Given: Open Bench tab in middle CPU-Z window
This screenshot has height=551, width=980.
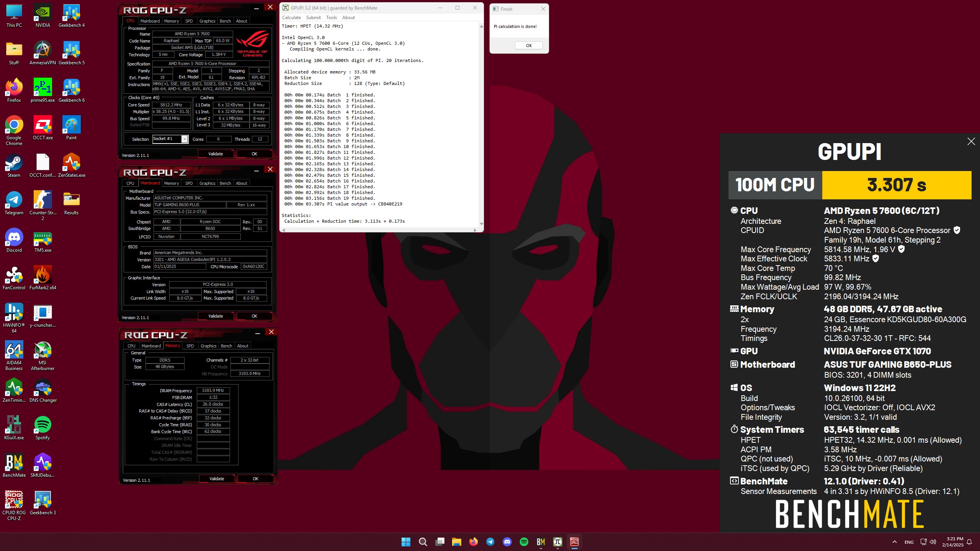Looking at the screenshot, I should [225, 183].
